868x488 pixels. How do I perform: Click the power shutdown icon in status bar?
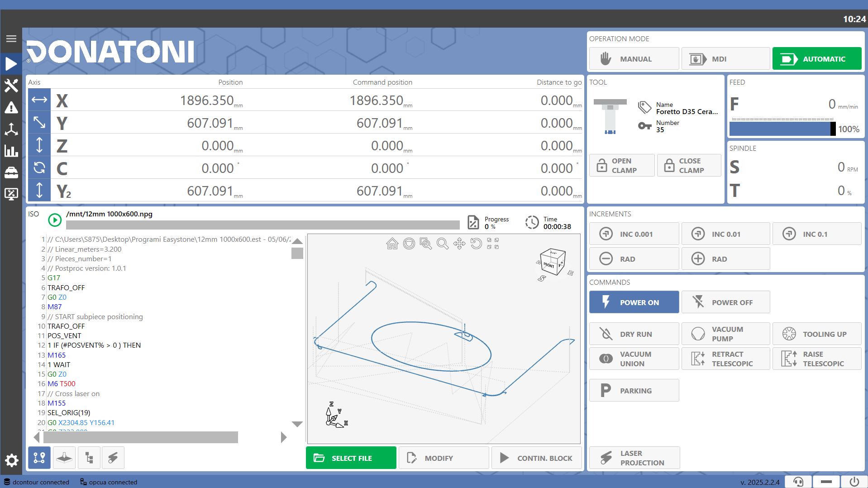[854, 482]
